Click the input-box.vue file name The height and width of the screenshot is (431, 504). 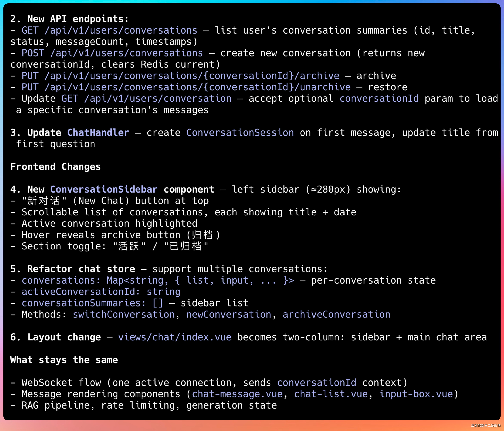pyautogui.click(x=416, y=394)
